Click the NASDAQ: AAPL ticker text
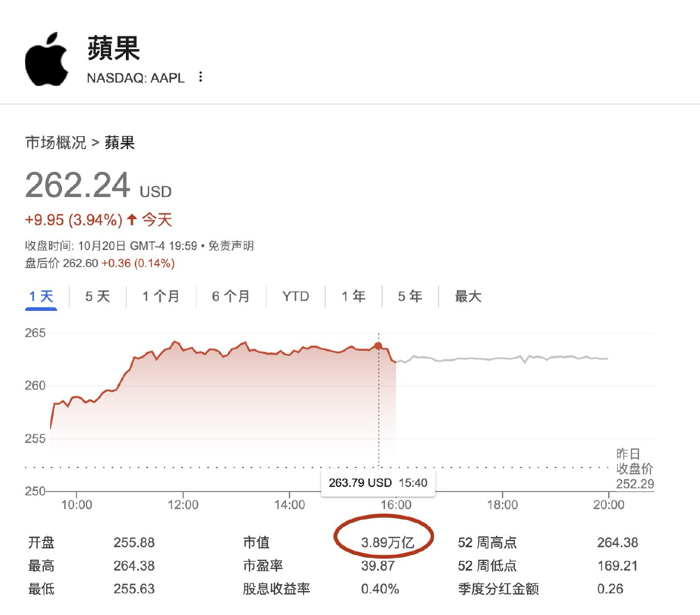Viewport: 700px width, 615px height. (136, 78)
